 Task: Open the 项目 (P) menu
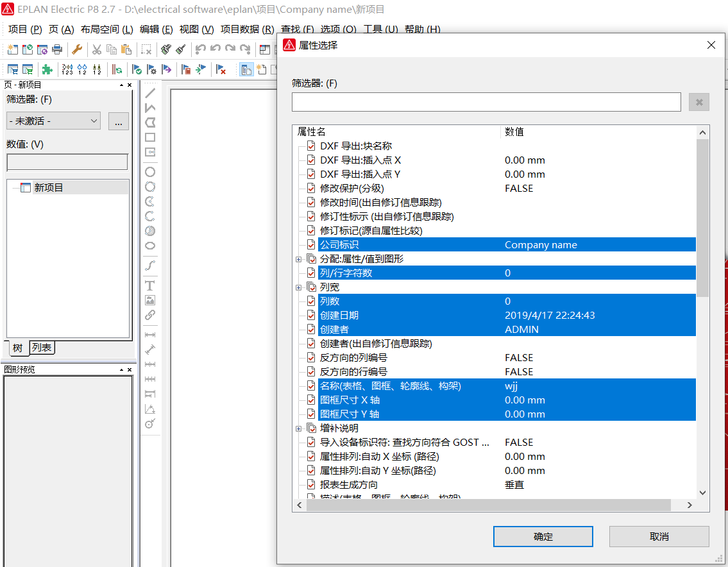point(25,30)
